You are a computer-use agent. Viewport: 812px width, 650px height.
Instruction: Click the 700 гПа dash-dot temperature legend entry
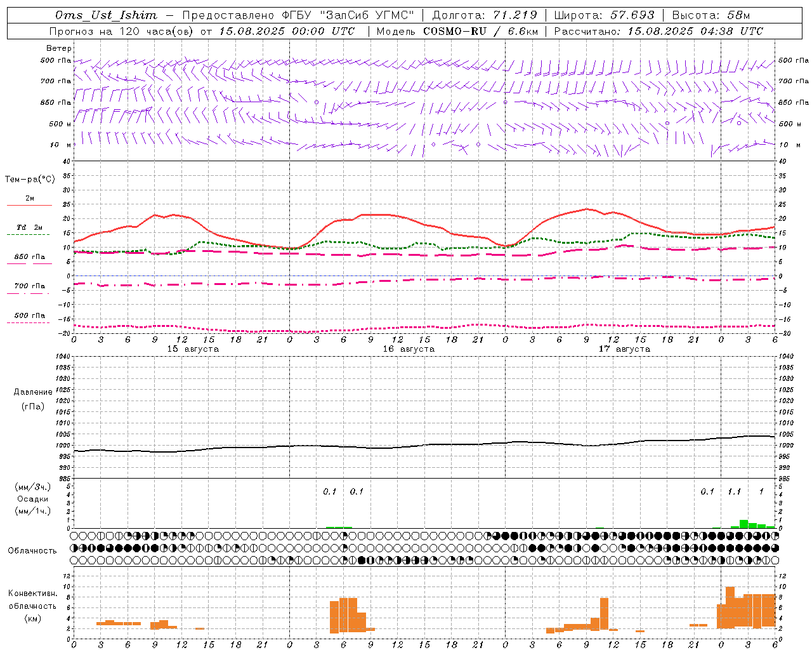pyautogui.click(x=29, y=289)
